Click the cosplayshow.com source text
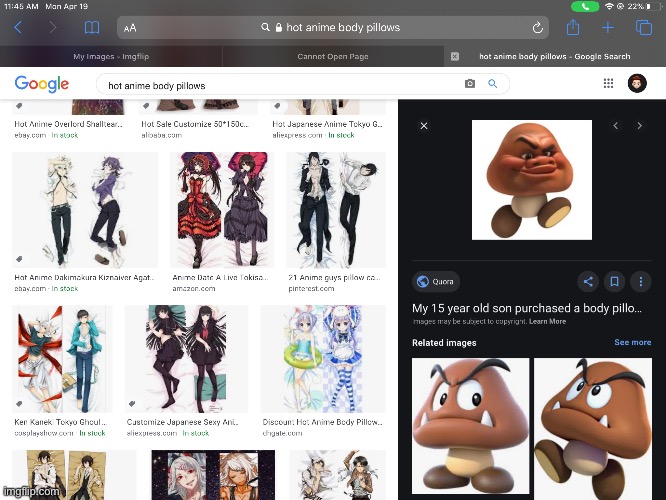The width and height of the screenshot is (666, 500). (44, 433)
